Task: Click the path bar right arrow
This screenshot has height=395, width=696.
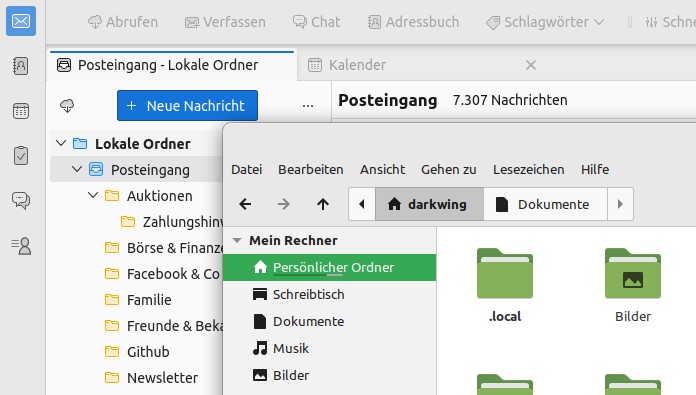Action: coord(620,204)
